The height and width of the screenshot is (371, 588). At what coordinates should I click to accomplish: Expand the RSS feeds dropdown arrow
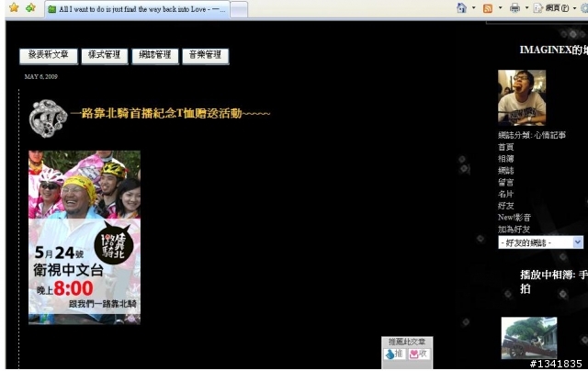tap(500, 8)
